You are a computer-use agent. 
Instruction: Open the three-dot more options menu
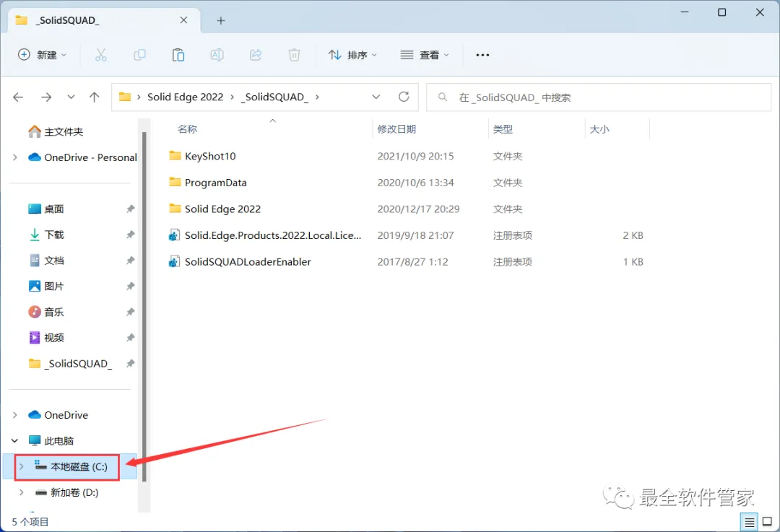coord(482,55)
